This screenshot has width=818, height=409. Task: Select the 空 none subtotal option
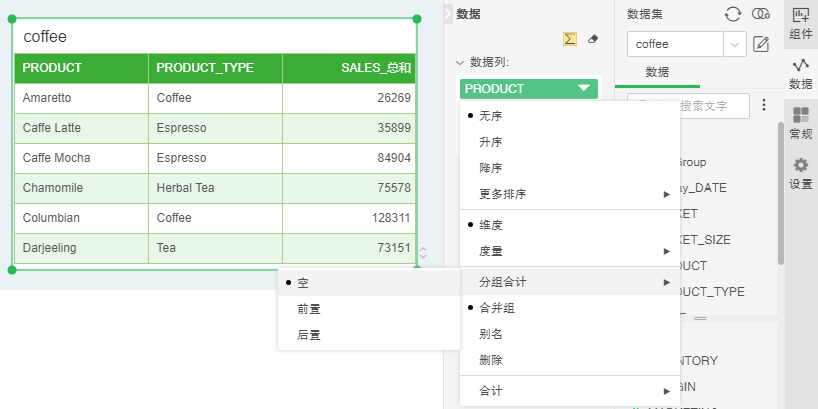pos(303,283)
